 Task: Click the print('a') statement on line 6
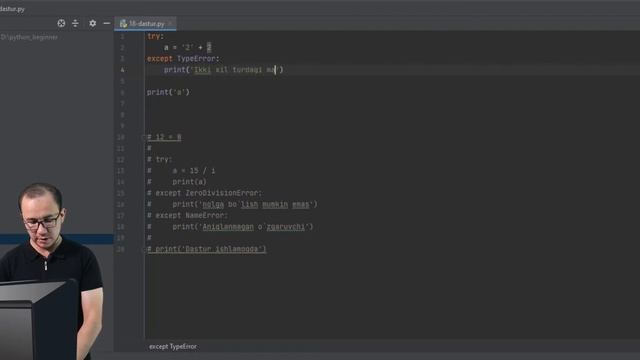point(168,92)
